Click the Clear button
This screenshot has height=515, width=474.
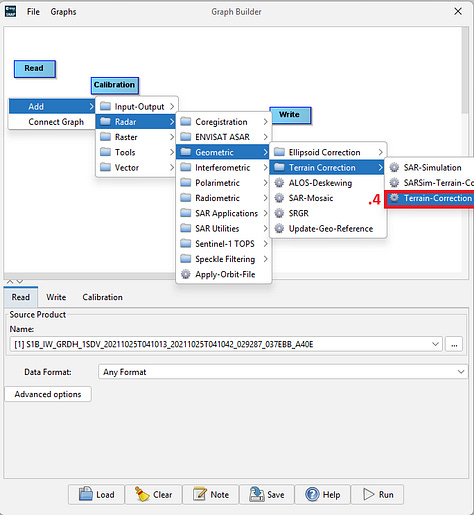(x=154, y=495)
